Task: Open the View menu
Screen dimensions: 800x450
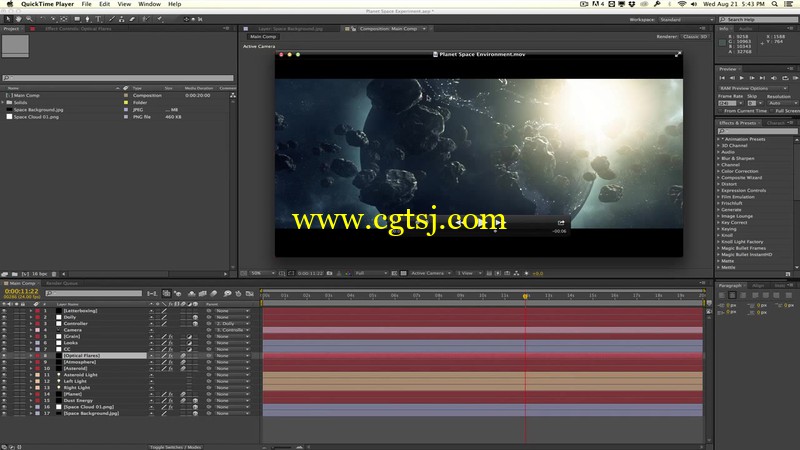Action: pyautogui.click(x=124, y=4)
